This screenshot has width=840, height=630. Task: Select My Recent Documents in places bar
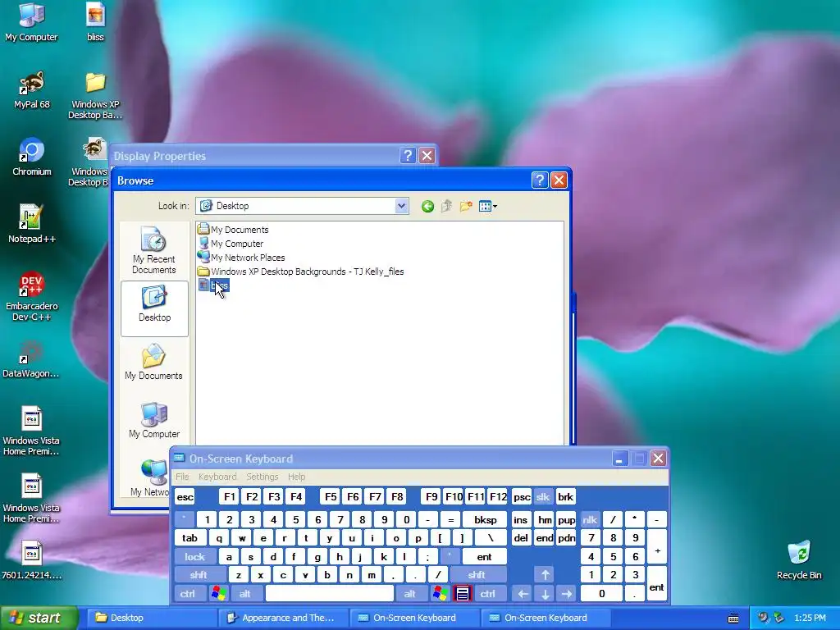(153, 250)
